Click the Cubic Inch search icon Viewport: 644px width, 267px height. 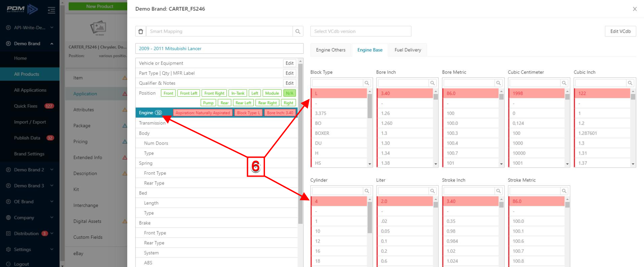pyautogui.click(x=630, y=83)
